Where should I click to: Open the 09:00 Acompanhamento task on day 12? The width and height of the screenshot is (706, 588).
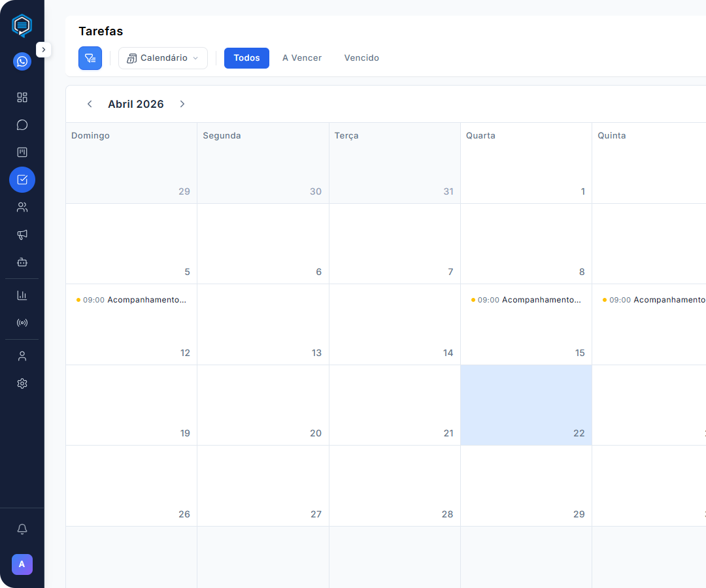pos(131,300)
